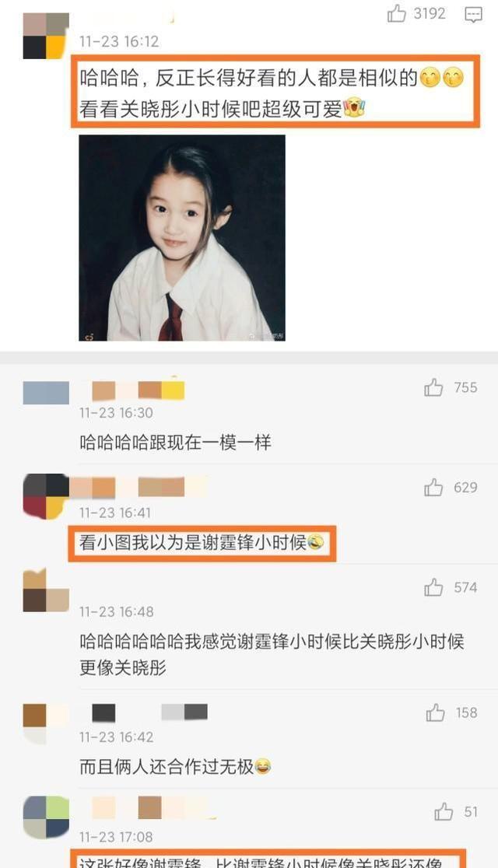Open top commenter's avatar at 11-23 16:12

coord(45,36)
